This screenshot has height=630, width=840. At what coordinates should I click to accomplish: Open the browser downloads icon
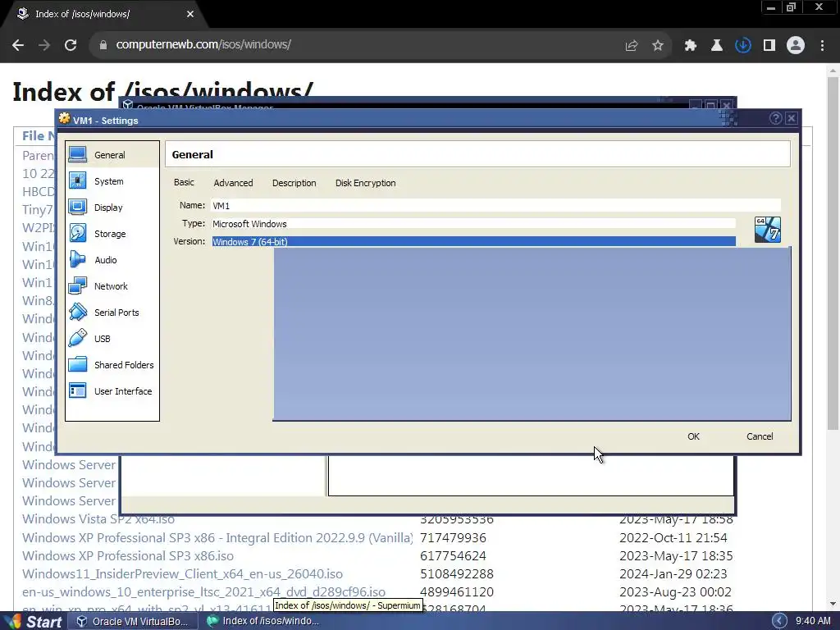pos(743,46)
